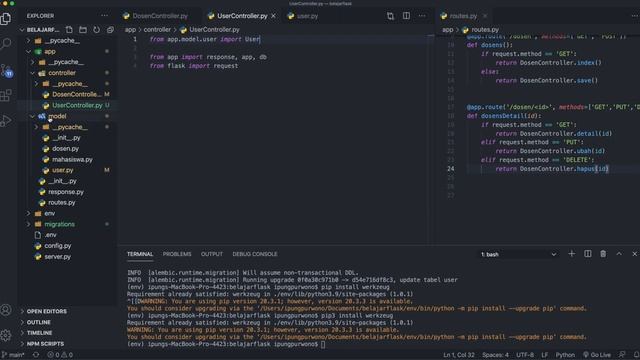This screenshot has width=640, height=360.
Task: Select the OUTPUT panel tab
Action: pos(211,254)
